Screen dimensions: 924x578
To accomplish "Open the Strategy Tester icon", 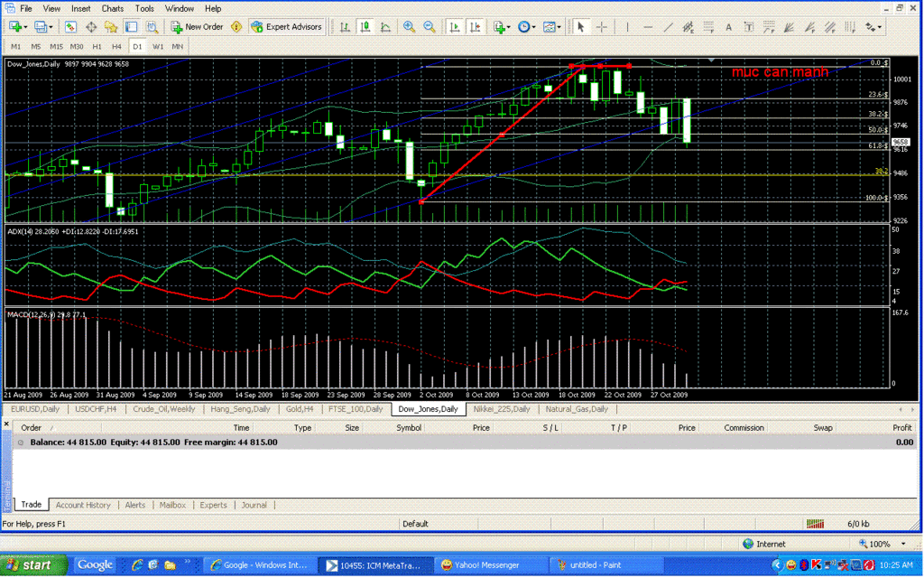I will coord(152,27).
